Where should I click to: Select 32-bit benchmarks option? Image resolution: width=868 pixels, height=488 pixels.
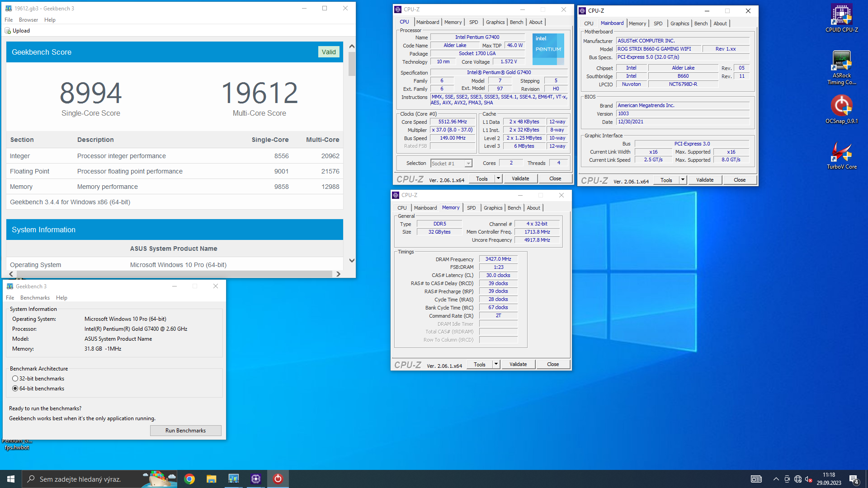point(15,379)
